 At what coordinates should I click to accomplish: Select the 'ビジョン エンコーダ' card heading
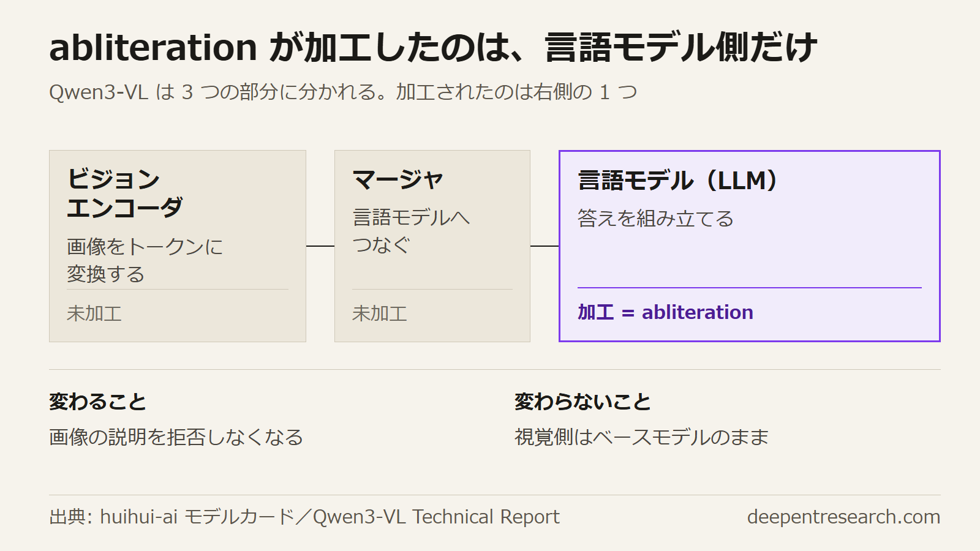pyautogui.click(x=125, y=193)
